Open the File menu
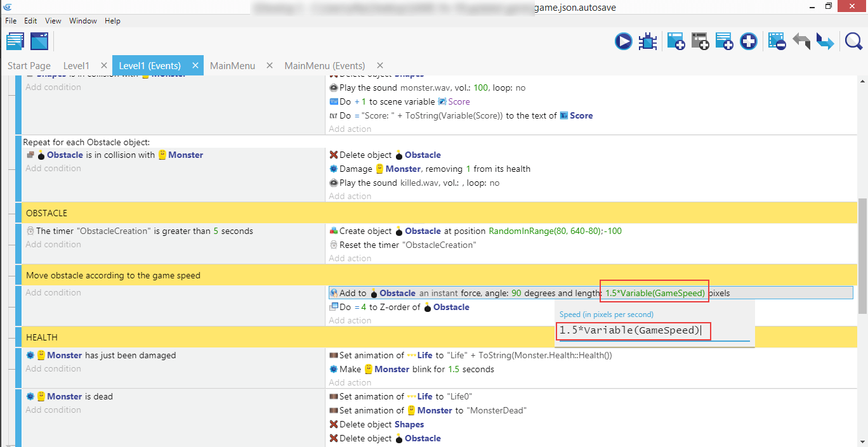 tap(11, 21)
